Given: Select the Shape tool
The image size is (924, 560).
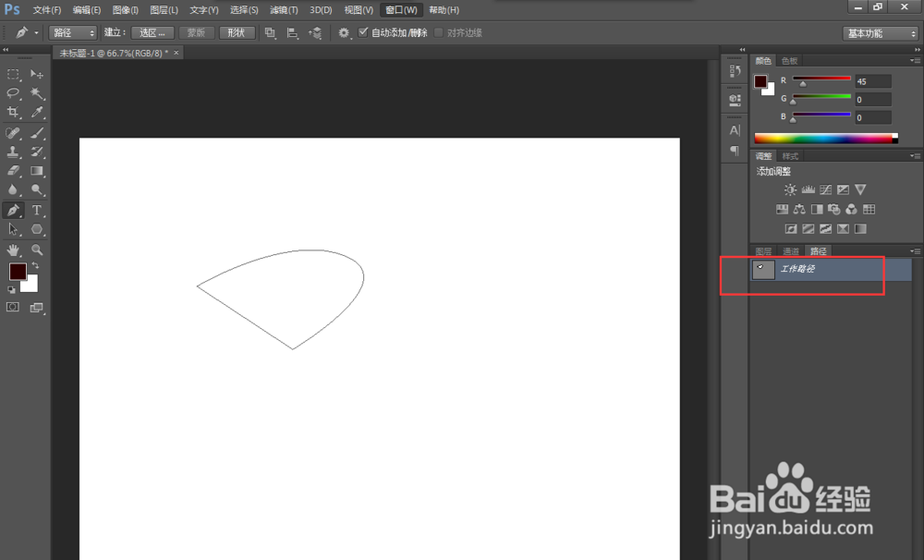Looking at the screenshot, I should [x=37, y=229].
